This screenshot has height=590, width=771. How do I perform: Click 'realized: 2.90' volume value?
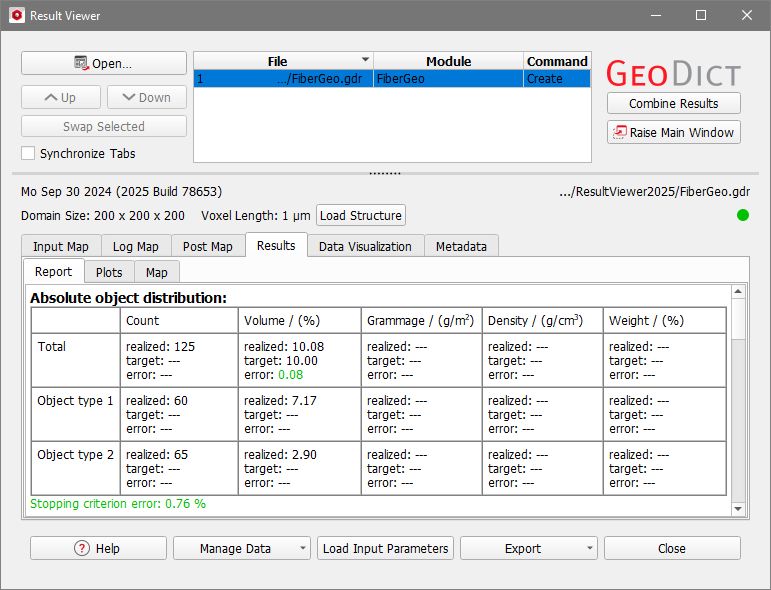tap(280, 455)
